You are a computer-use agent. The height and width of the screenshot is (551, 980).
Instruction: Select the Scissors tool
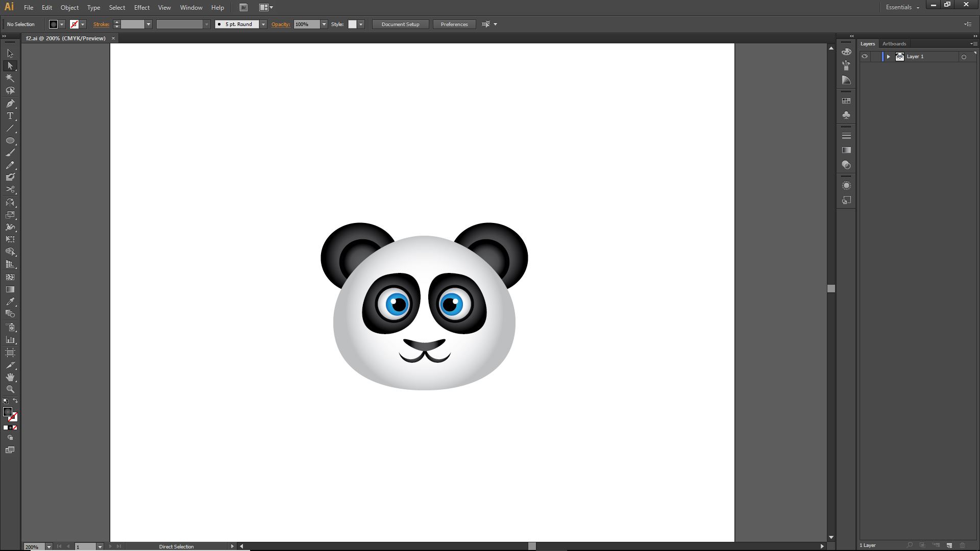click(x=10, y=189)
